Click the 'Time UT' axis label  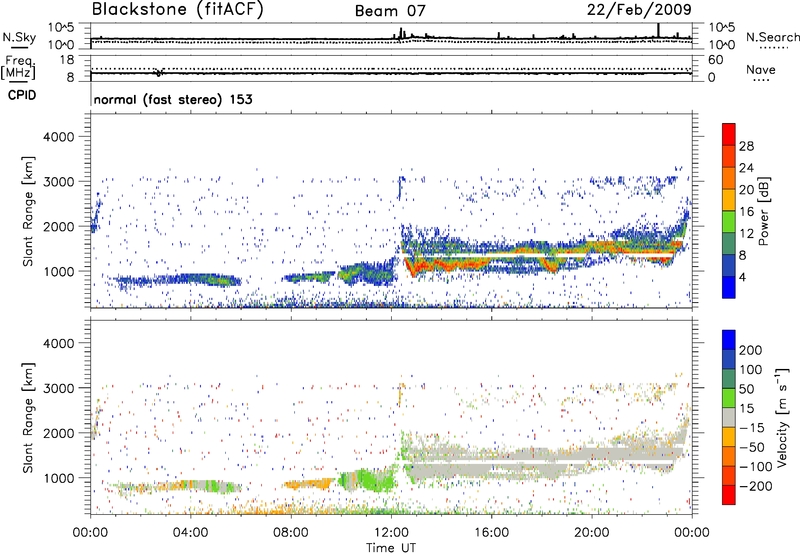click(x=391, y=547)
